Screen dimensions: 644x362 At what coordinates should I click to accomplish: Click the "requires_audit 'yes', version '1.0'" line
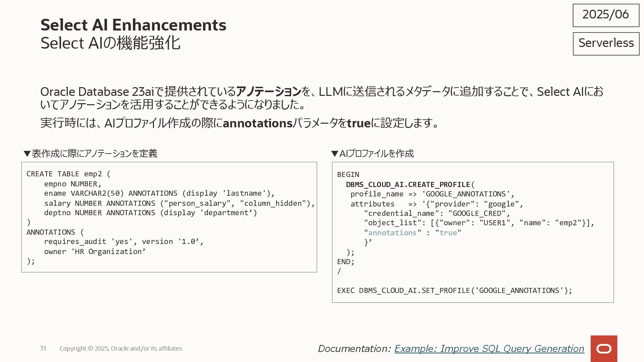tap(124, 242)
